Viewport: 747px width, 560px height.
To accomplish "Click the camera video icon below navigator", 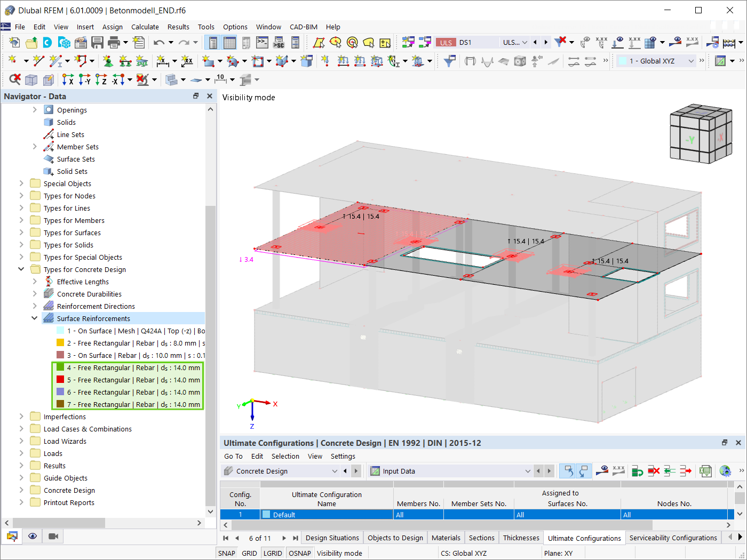I will coord(53,536).
